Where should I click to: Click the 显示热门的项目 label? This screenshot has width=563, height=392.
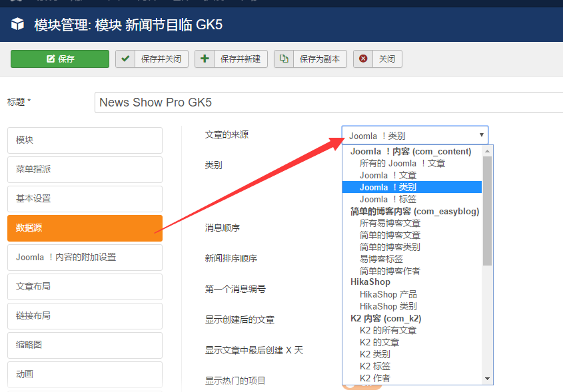235,381
